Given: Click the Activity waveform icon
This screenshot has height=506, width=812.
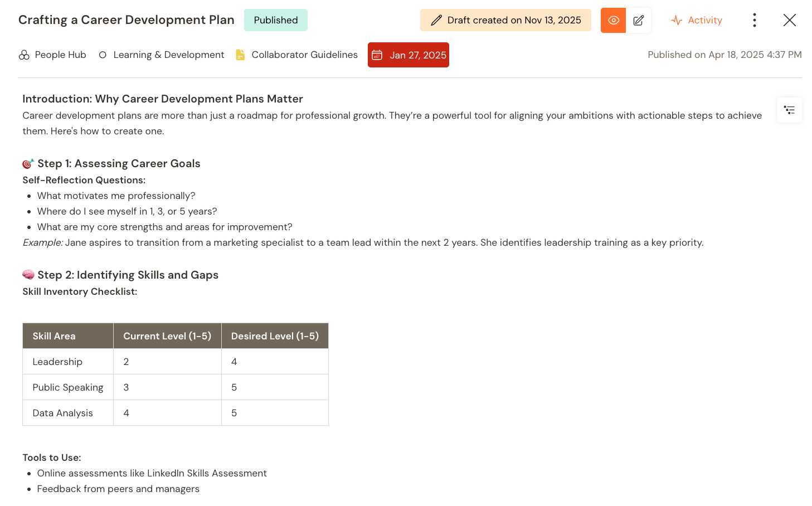Looking at the screenshot, I should pos(676,20).
